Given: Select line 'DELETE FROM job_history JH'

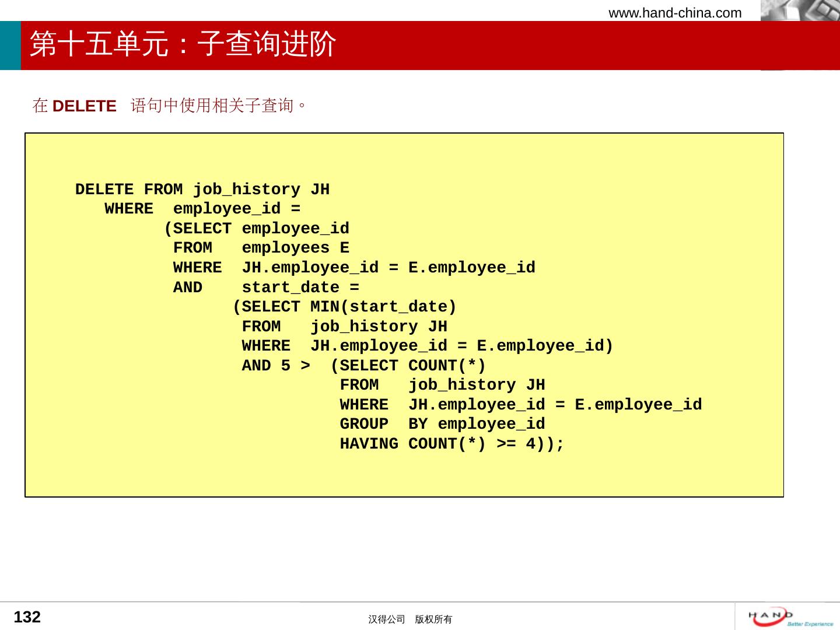Looking at the screenshot, I should coord(202,190).
